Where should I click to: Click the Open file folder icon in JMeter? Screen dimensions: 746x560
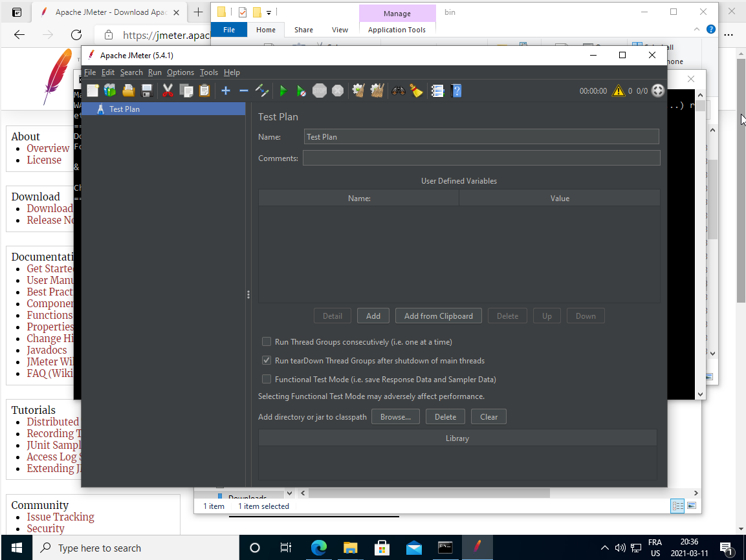pyautogui.click(x=129, y=91)
